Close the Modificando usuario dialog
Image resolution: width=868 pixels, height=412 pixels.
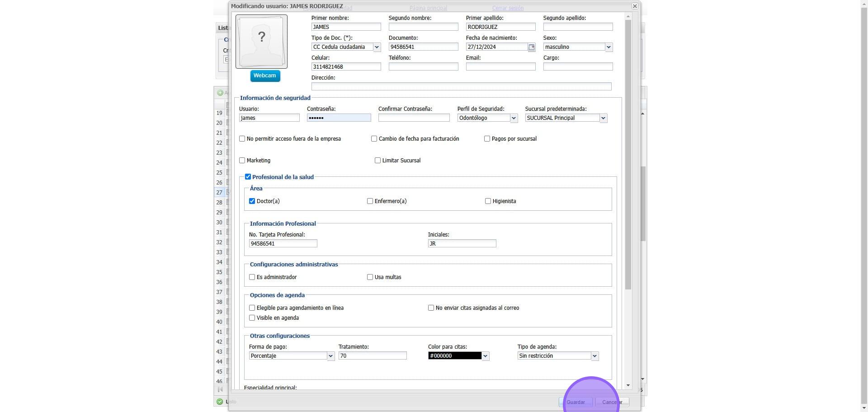pos(635,6)
